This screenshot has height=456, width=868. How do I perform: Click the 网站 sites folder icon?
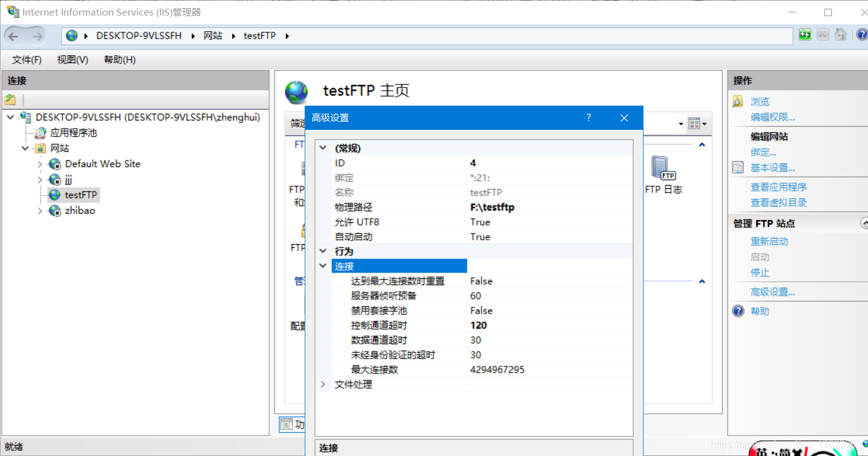pos(40,148)
